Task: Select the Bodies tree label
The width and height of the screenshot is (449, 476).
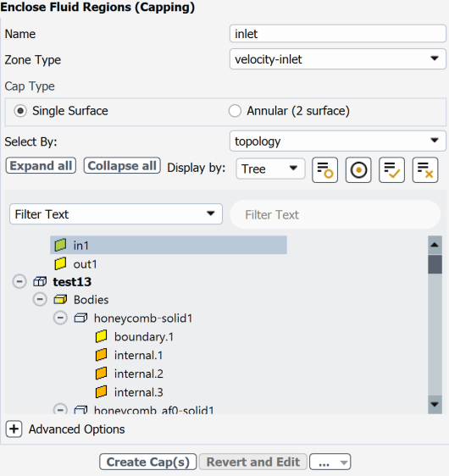Action: click(91, 300)
